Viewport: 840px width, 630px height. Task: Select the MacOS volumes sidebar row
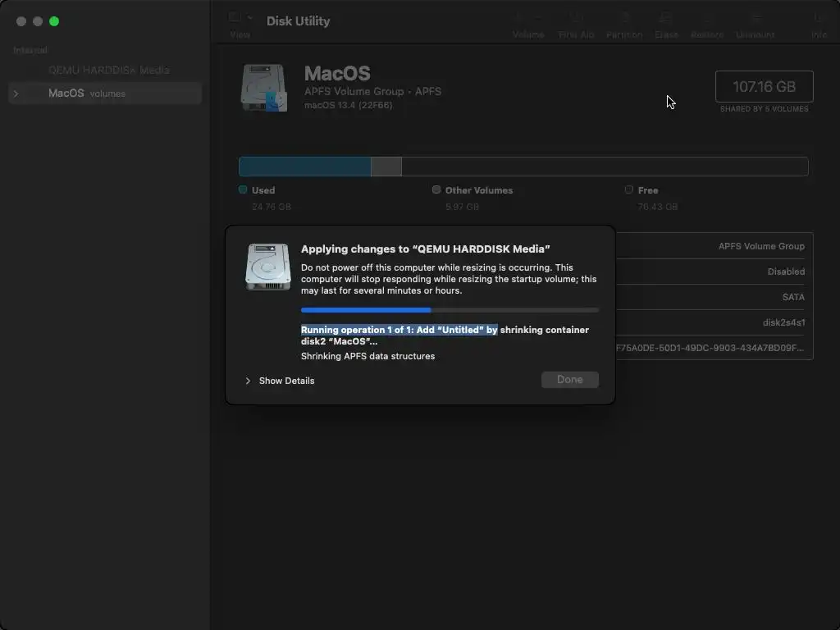point(105,94)
